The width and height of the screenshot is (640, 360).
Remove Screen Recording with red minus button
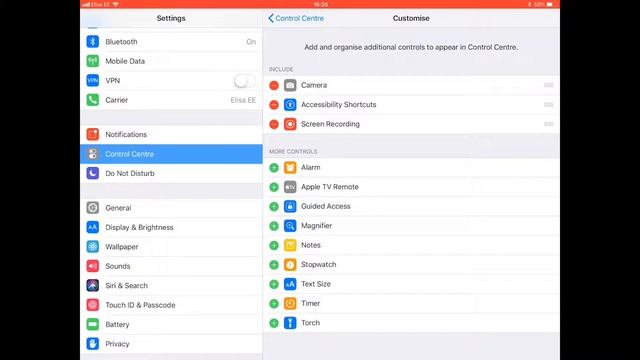(274, 124)
